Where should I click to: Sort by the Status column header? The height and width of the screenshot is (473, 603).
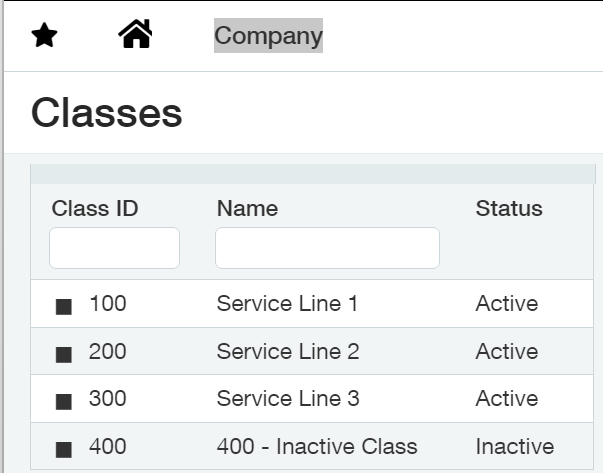tap(509, 208)
